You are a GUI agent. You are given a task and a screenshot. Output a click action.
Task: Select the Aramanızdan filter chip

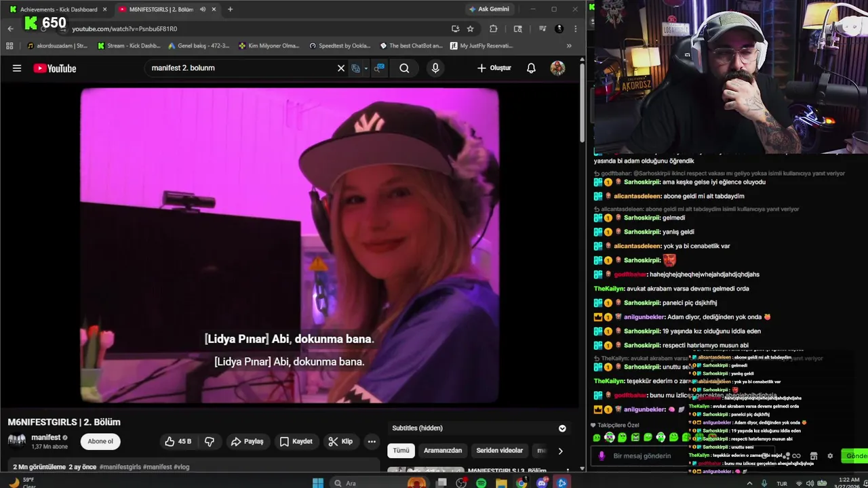point(443,451)
